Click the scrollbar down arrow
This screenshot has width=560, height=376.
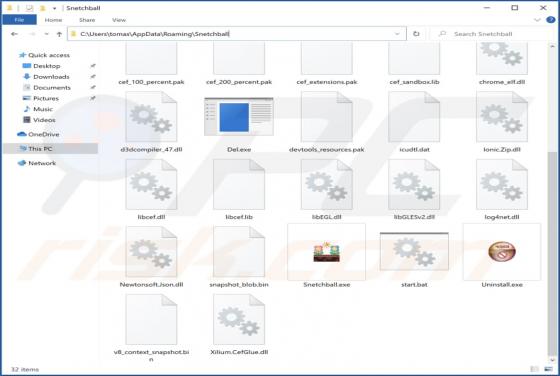(552, 360)
